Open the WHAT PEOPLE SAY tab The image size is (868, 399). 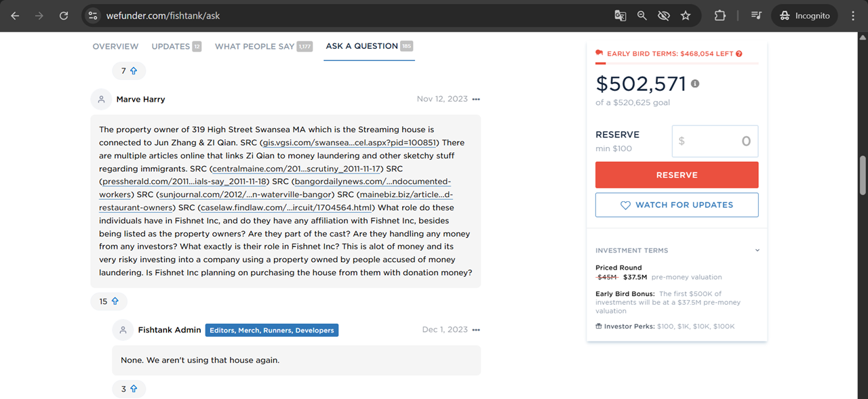point(263,46)
